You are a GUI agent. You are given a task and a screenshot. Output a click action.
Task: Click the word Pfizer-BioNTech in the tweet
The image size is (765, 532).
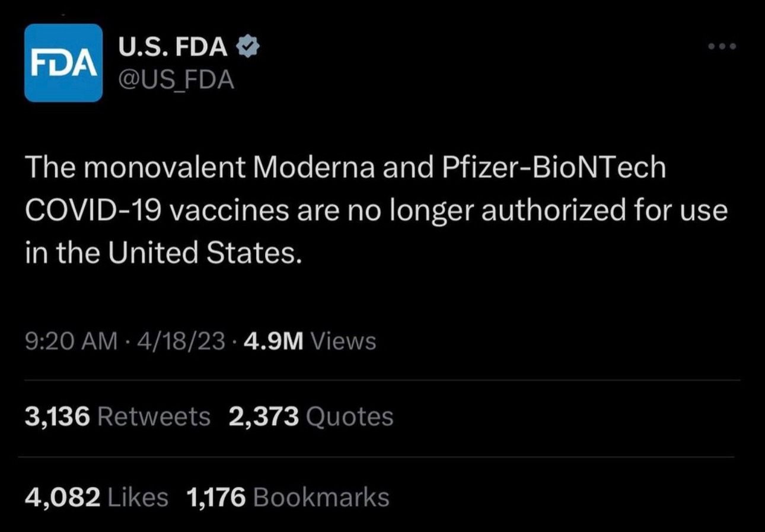[554, 168]
